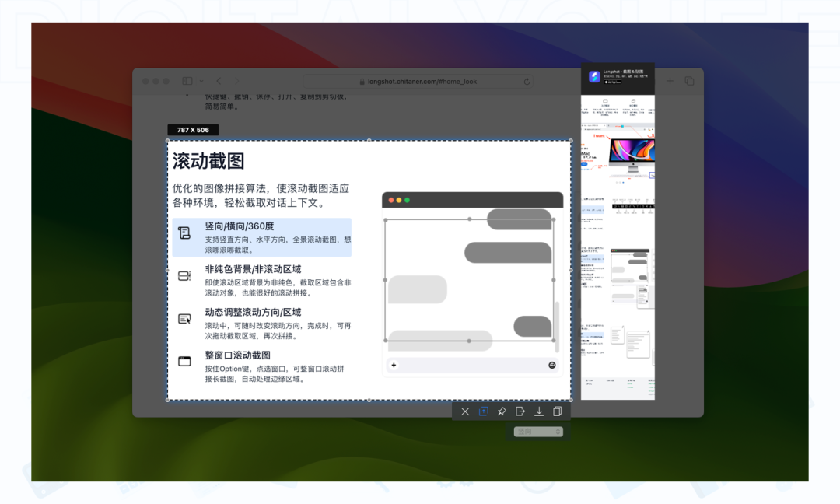Click the emoji icon in chat illustration

[x=551, y=366]
